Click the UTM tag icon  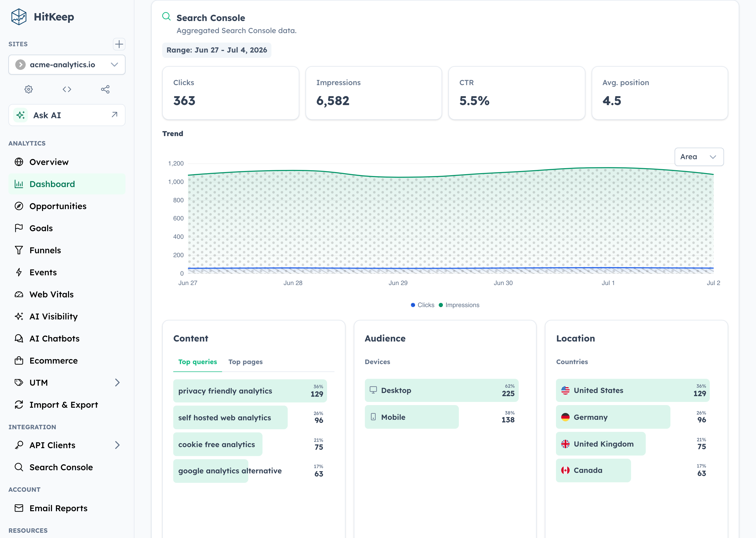[19, 382]
